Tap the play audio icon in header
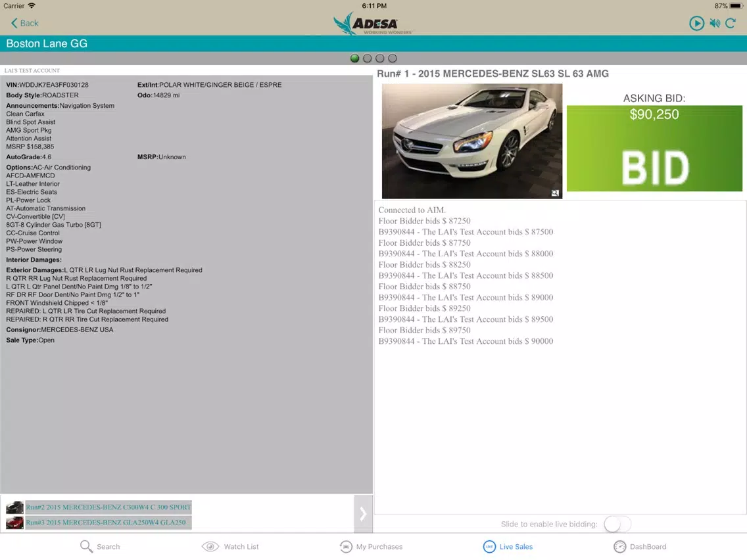 coord(696,24)
